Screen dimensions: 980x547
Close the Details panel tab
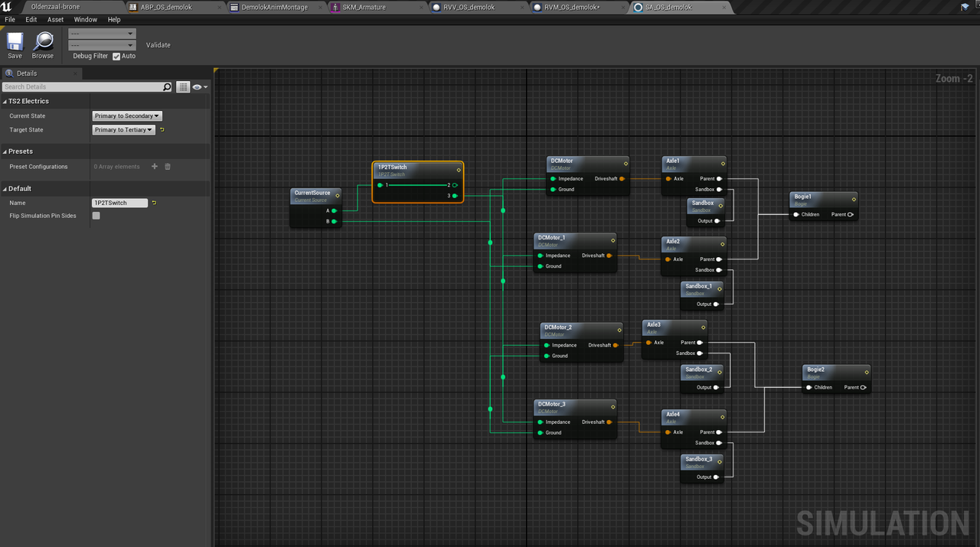click(76, 73)
